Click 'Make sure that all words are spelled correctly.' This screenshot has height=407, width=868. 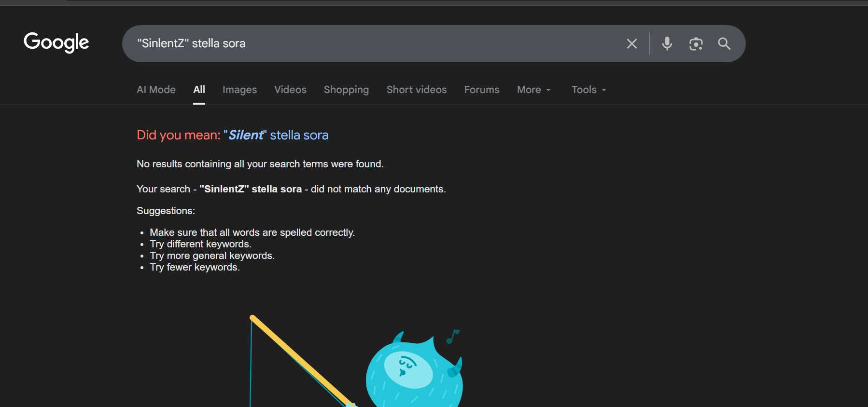[x=252, y=232]
